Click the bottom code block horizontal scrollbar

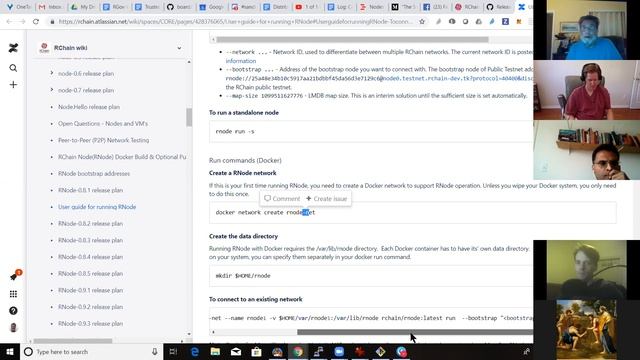pyautogui.click(x=415, y=332)
